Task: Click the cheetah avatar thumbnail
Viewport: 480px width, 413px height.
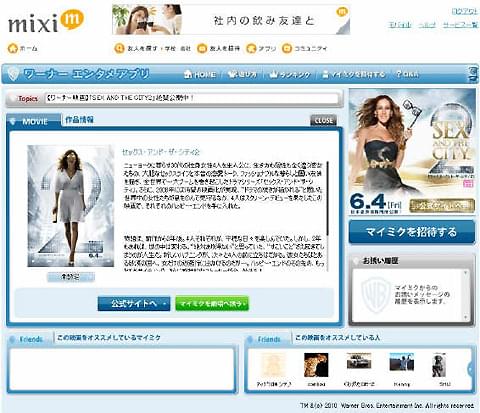Action: click(316, 365)
